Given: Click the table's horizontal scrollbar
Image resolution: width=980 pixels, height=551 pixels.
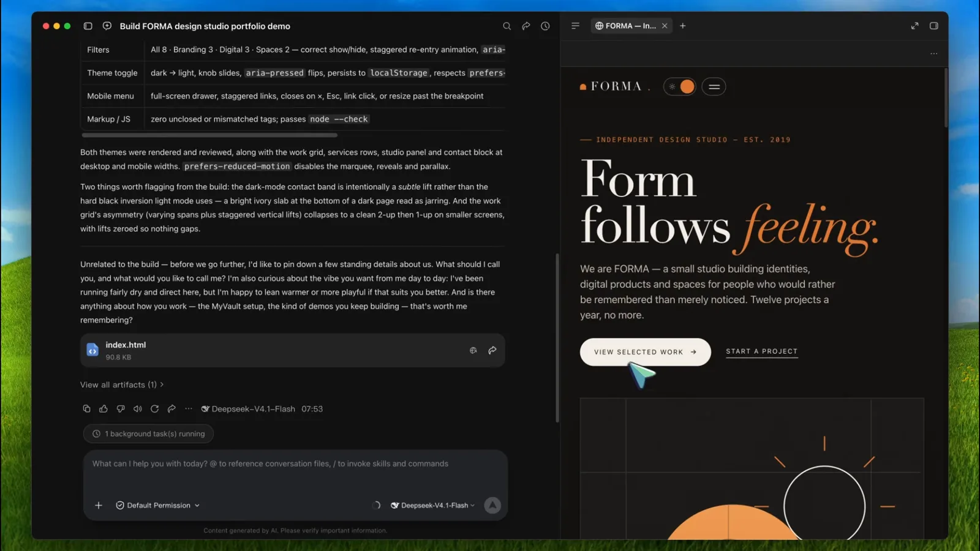Looking at the screenshot, I should coord(209,135).
